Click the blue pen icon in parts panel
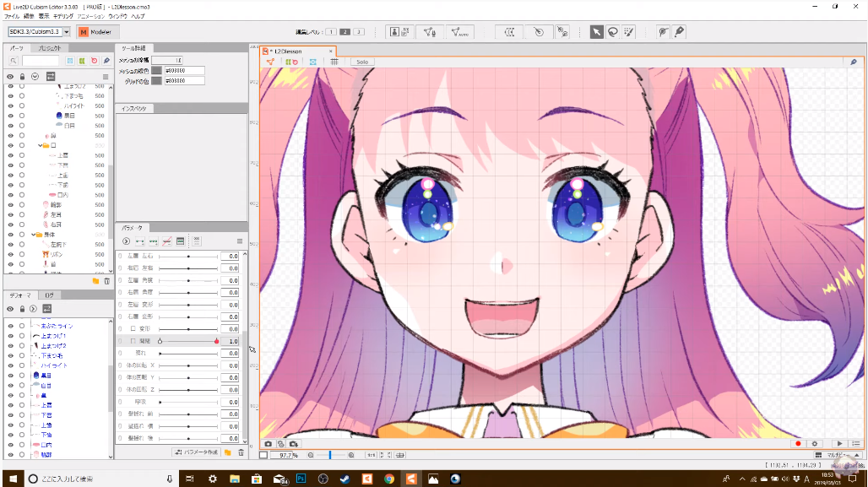The width and height of the screenshot is (868, 487). 106,61
